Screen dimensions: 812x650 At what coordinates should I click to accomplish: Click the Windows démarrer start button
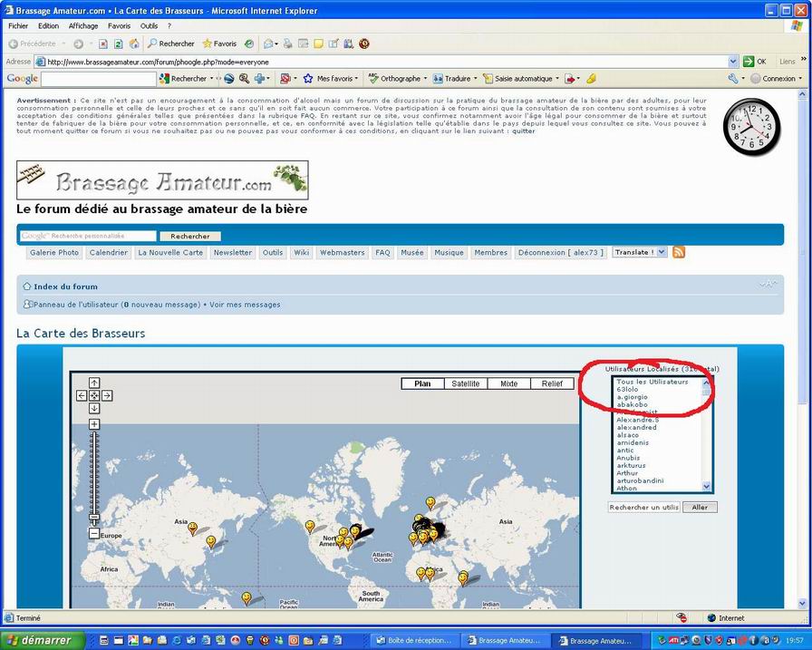[42, 641]
